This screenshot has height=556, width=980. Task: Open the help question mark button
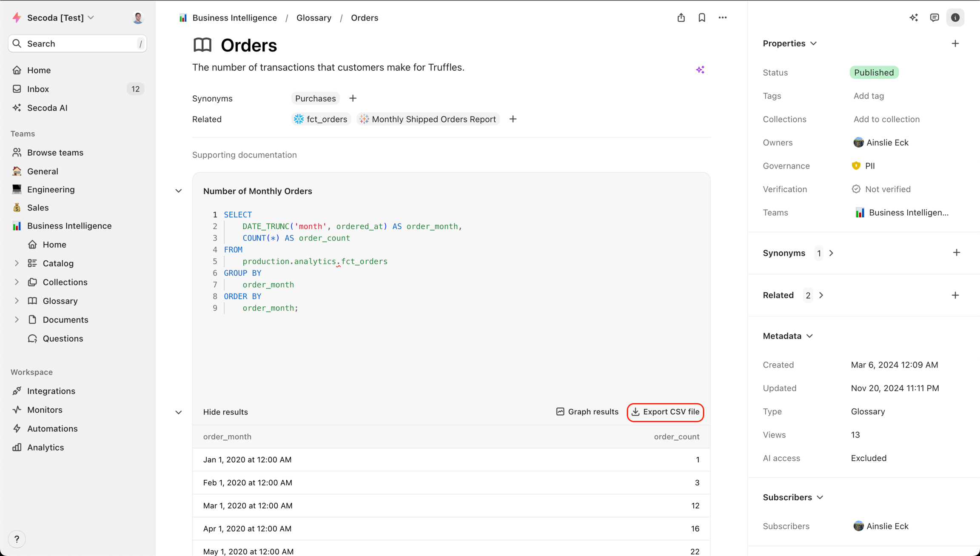pos(17,539)
